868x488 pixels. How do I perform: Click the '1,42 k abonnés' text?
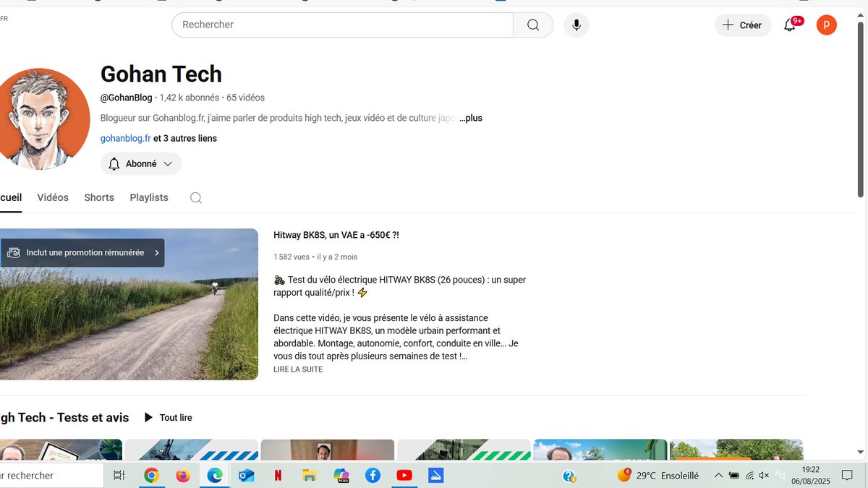190,98
